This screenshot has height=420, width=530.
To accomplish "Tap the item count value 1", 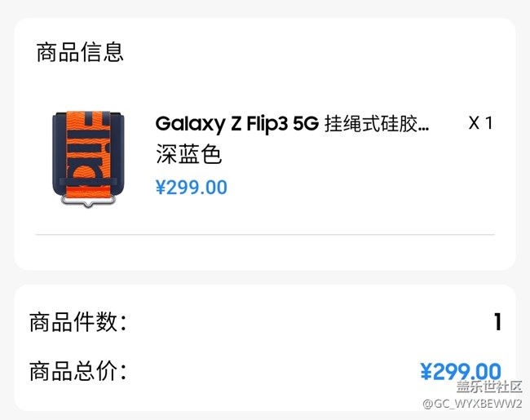I will [497, 322].
